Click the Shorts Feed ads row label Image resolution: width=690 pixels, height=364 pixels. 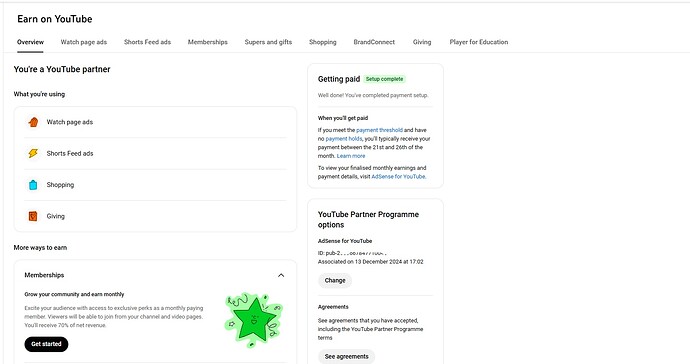pyautogui.click(x=70, y=153)
